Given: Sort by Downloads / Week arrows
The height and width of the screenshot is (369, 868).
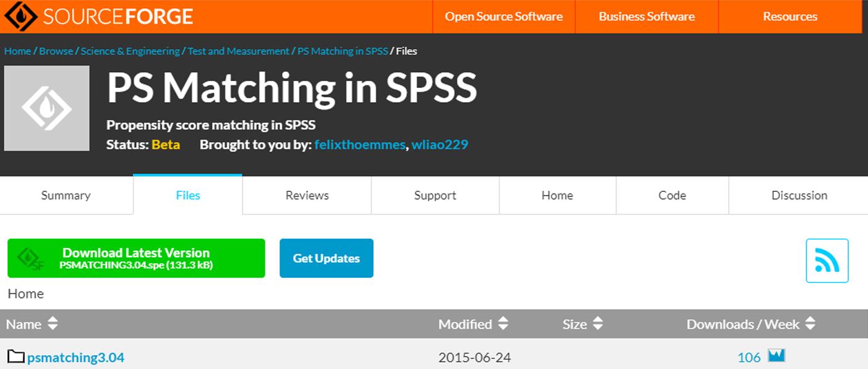Looking at the screenshot, I should (810, 323).
